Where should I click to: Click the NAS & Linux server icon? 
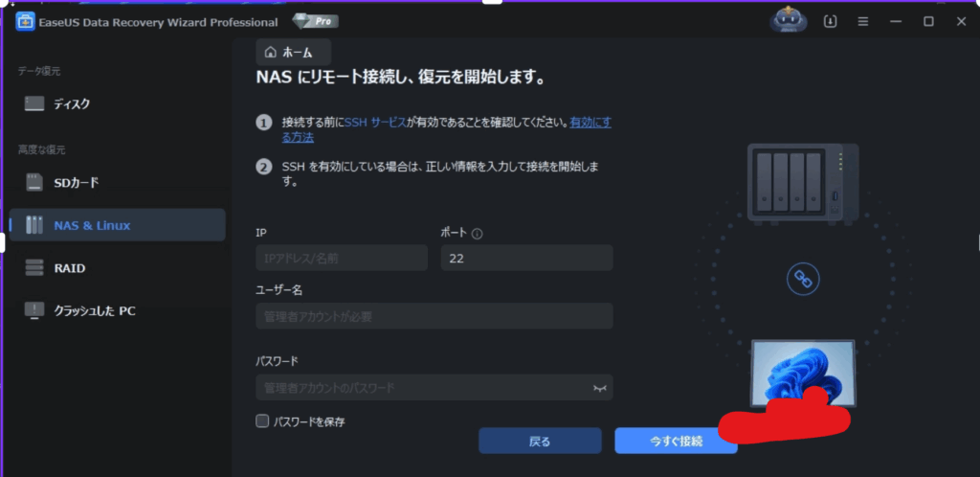(x=34, y=225)
